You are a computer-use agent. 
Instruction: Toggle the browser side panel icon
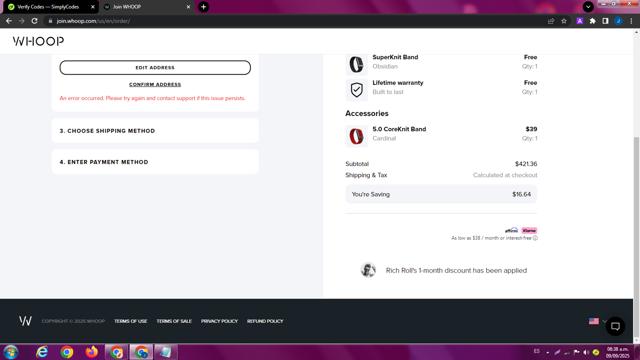click(x=605, y=21)
